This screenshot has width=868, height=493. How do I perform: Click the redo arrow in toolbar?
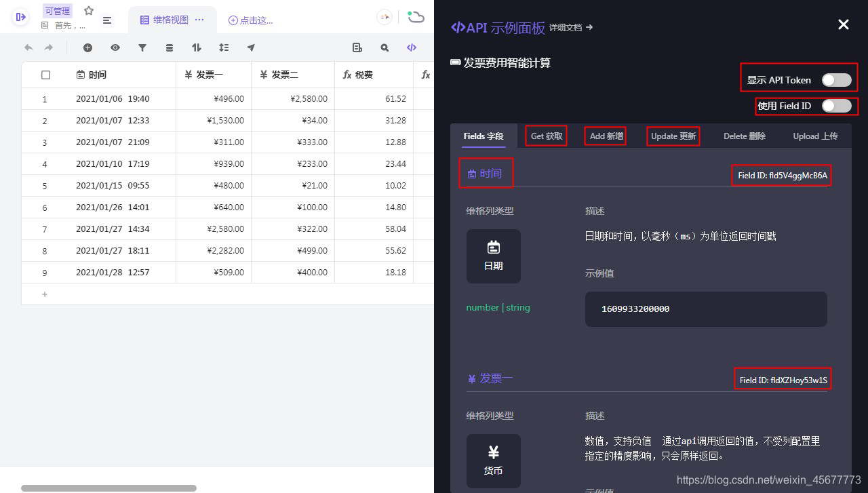[x=49, y=47]
